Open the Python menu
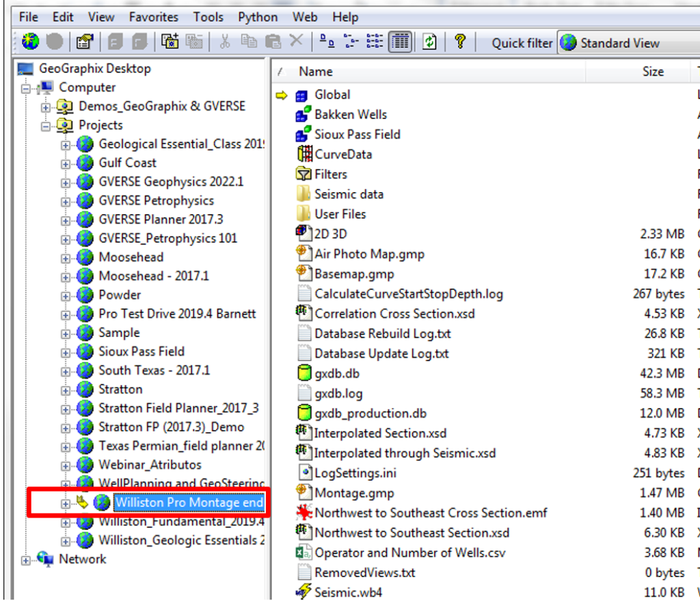700x601 pixels. point(257,16)
